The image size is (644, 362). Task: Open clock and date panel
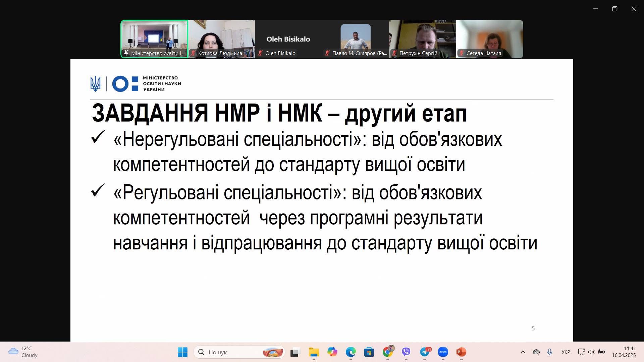624,352
